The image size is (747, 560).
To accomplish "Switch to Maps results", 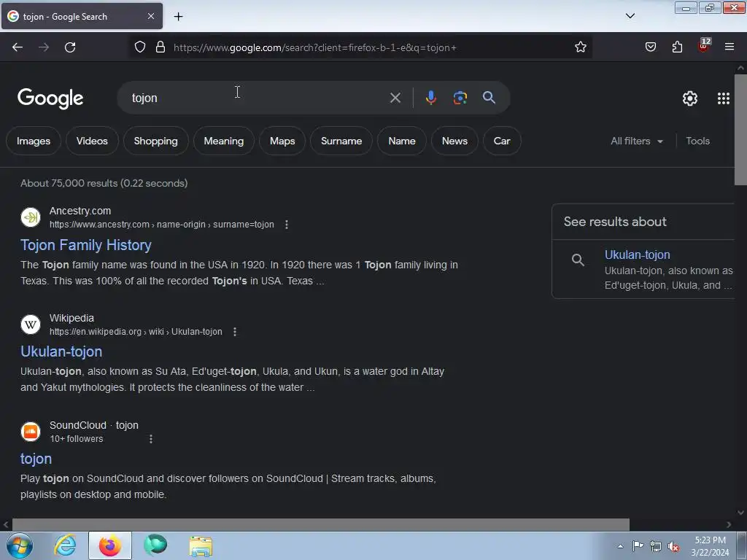I will [x=282, y=141].
